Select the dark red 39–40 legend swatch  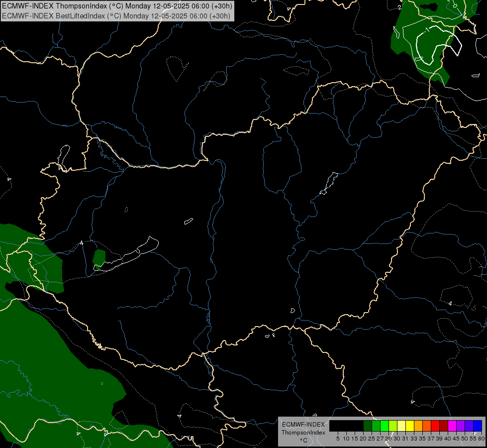(x=444, y=426)
